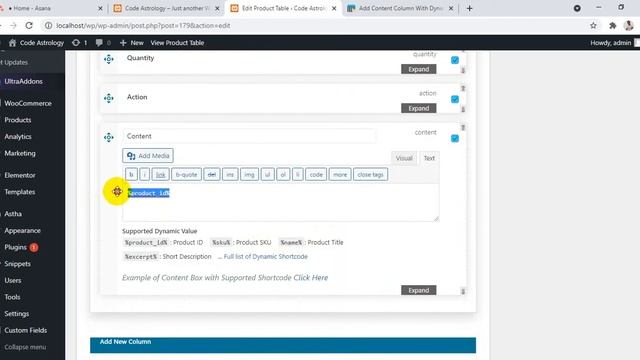The width and height of the screenshot is (640, 360).
Task: Click the browser address bar URL
Action: pos(143,25)
